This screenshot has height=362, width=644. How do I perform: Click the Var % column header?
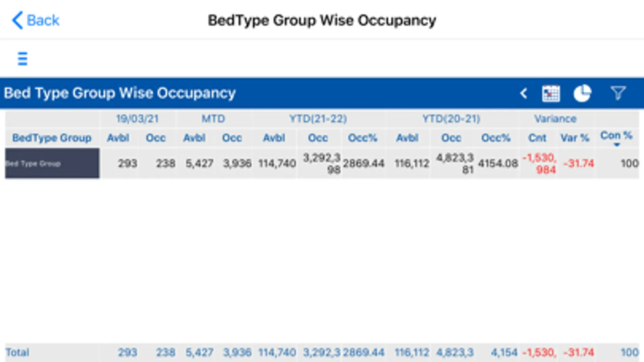point(575,138)
